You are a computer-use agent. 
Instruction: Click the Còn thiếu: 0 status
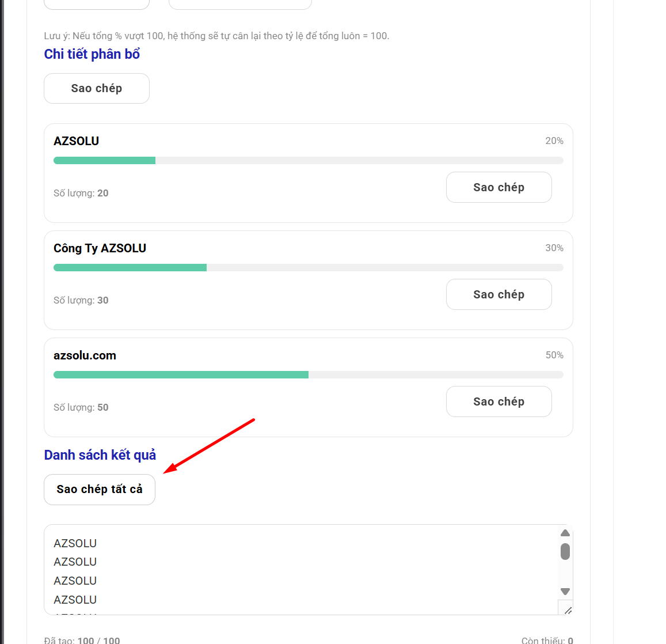[x=547, y=640]
